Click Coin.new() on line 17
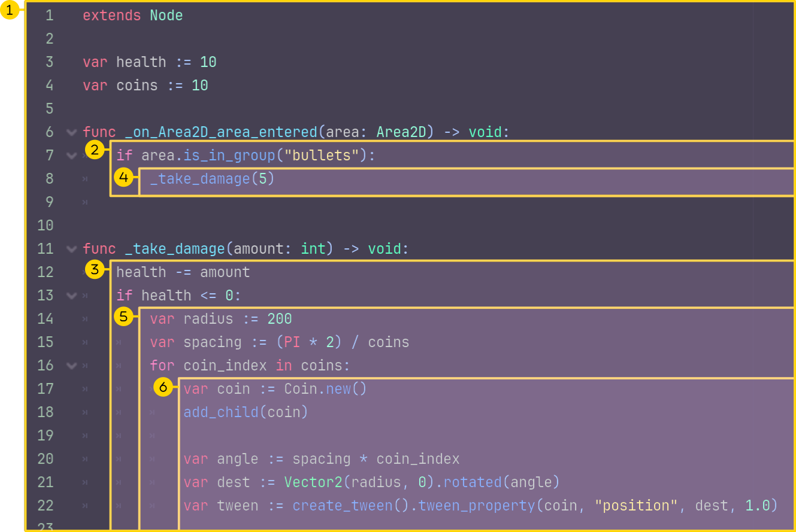Viewport: 796px width, 532px height. 325,389
